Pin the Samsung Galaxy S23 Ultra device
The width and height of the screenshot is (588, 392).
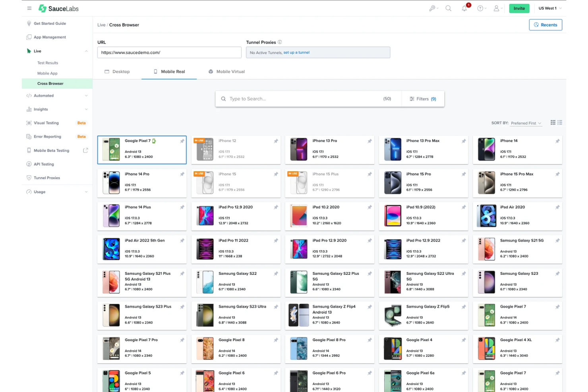coord(276,307)
